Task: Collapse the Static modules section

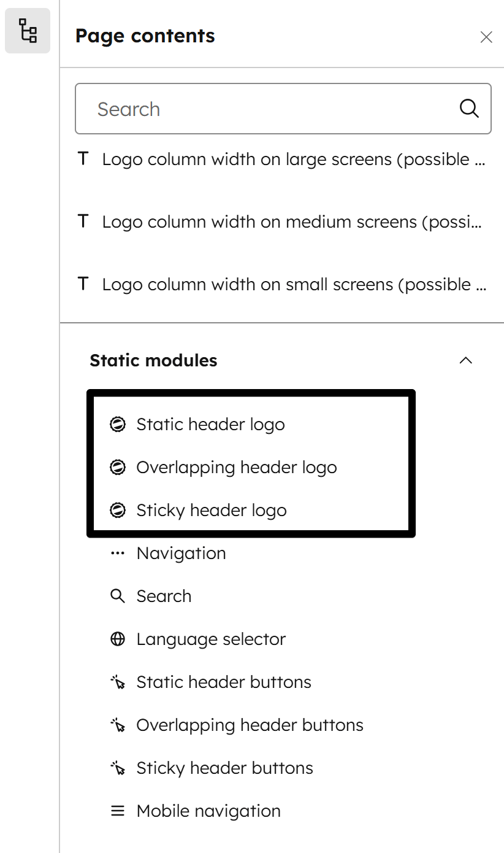Action: pyautogui.click(x=467, y=360)
